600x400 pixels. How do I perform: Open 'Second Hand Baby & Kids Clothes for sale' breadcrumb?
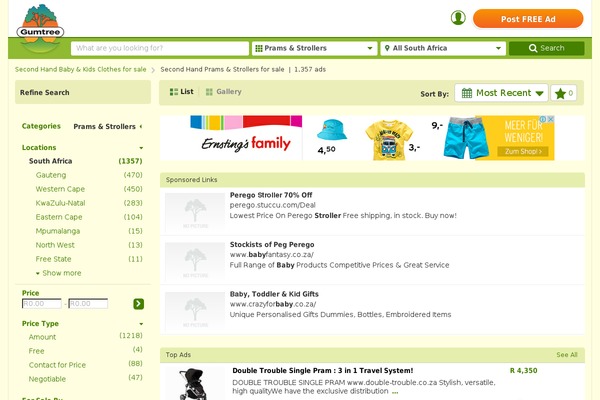tap(80, 69)
